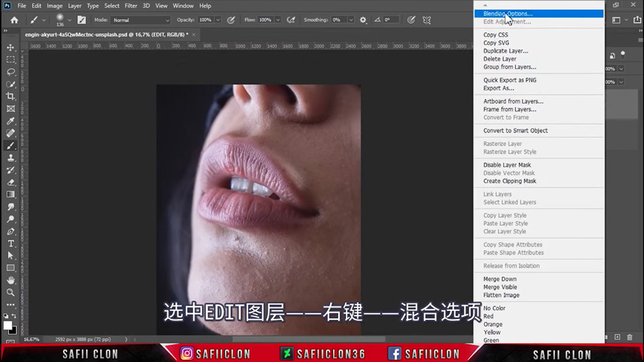Image resolution: width=644 pixels, height=362 pixels.
Task: Select the Eyedropper tool
Action: click(10, 121)
